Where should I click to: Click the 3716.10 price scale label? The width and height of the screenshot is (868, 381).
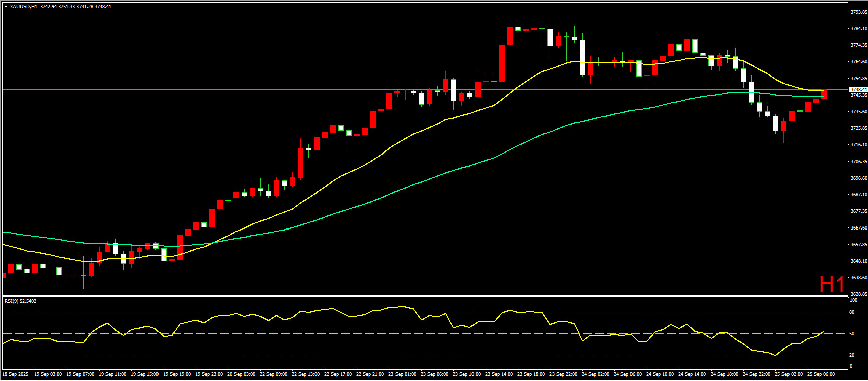click(858, 145)
